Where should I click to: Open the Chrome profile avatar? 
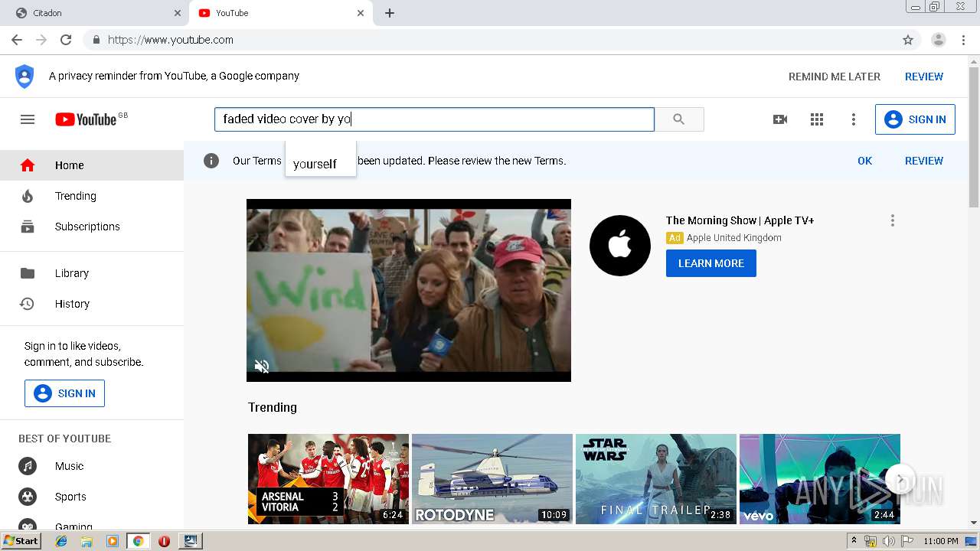[939, 40]
